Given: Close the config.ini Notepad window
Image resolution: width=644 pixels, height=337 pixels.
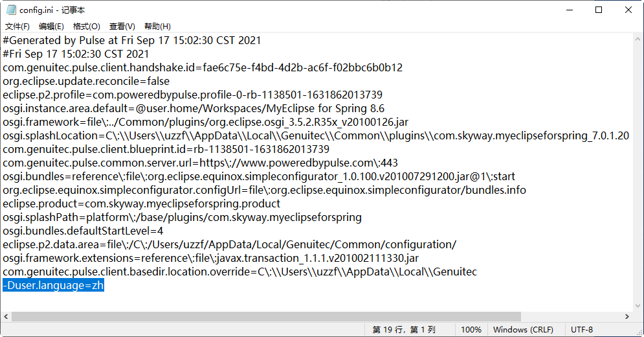Looking at the screenshot, I should [628, 10].
